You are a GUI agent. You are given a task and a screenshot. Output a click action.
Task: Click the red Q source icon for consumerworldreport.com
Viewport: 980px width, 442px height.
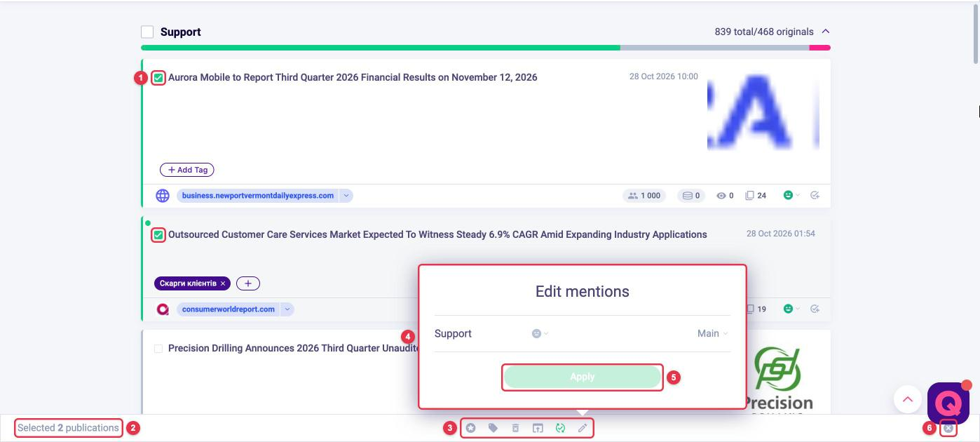click(163, 309)
